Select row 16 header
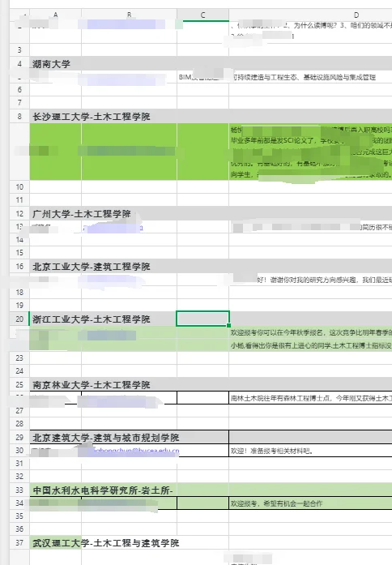392x565 pixels. tap(19, 266)
